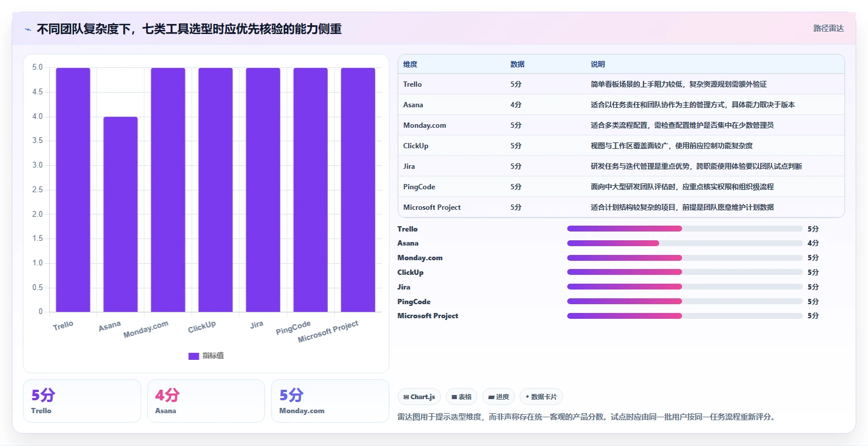Click the Jira label in progress list
Image resolution: width=868 pixels, height=446 pixels.
click(x=404, y=287)
